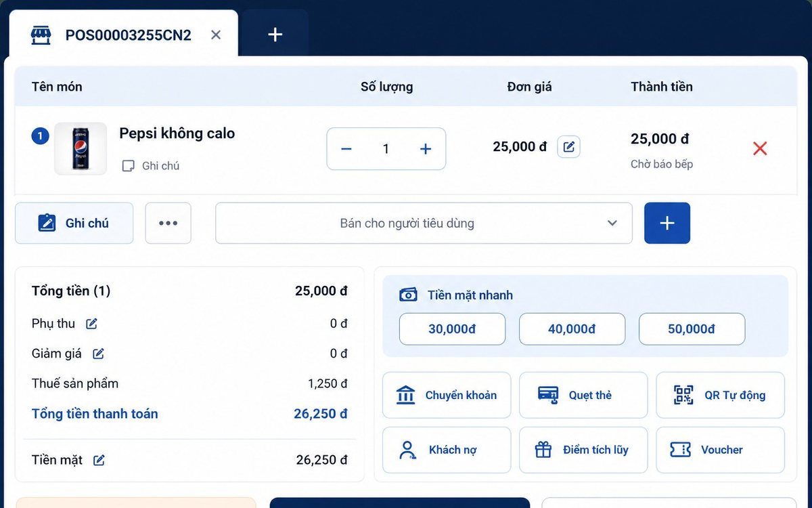This screenshot has width=812, height=508.
Task: Click the store icon on the order tab
Action: [x=41, y=35]
